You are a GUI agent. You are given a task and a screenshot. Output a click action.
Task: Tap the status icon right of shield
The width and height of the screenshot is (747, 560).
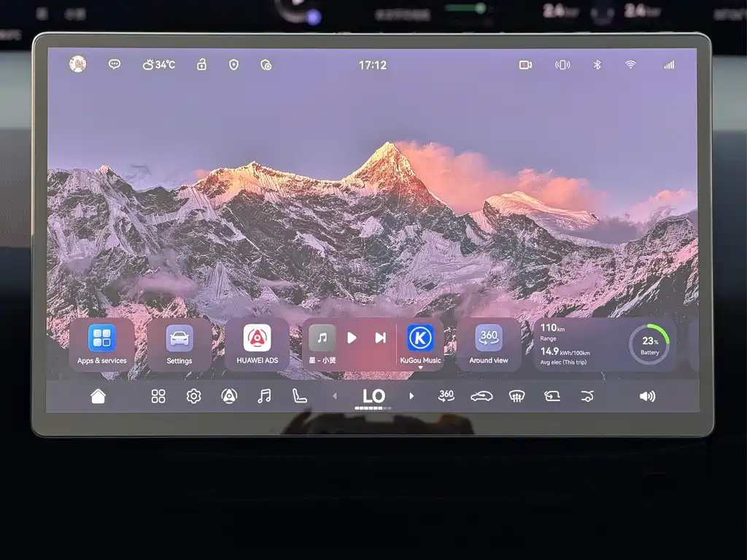click(x=266, y=65)
